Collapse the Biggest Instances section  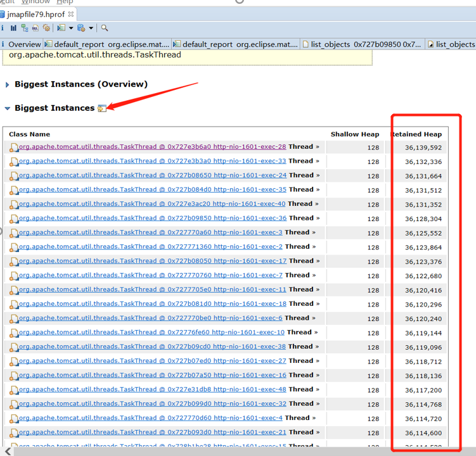pyautogui.click(x=8, y=108)
